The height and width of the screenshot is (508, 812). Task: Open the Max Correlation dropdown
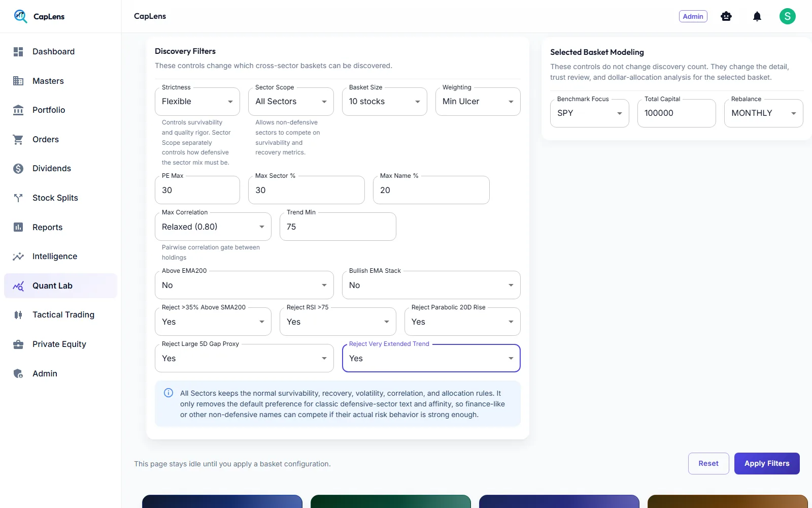click(x=213, y=227)
